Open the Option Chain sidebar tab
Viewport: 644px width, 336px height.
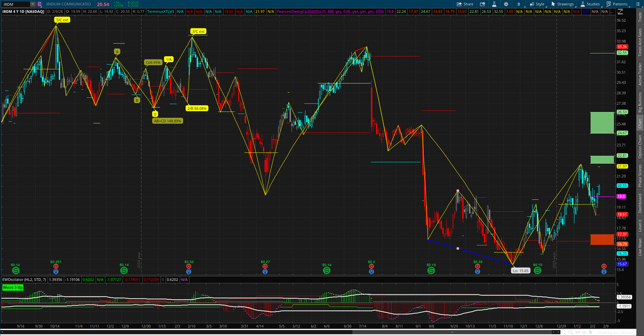639,147
